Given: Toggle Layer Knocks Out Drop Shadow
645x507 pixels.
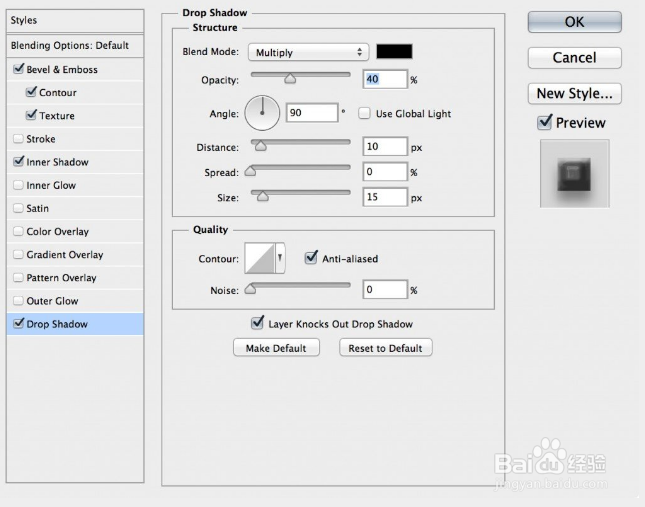Looking at the screenshot, I should point(258,323).
